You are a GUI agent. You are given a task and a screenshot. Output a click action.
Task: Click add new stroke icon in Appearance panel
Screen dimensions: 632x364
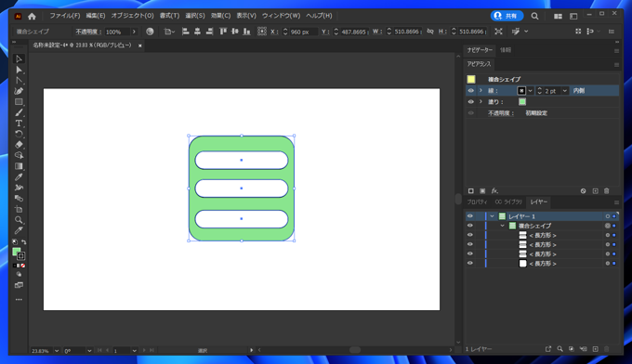pos(471,191)
